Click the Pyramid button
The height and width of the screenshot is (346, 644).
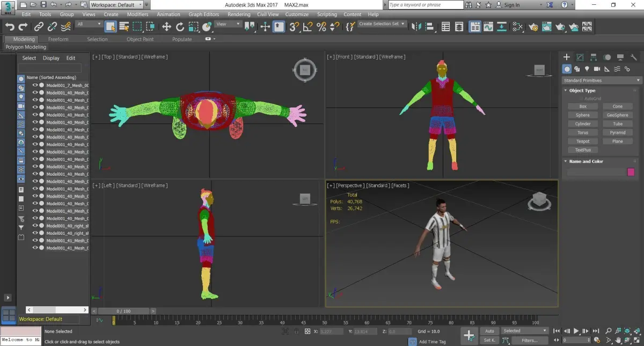coord(618,133)
